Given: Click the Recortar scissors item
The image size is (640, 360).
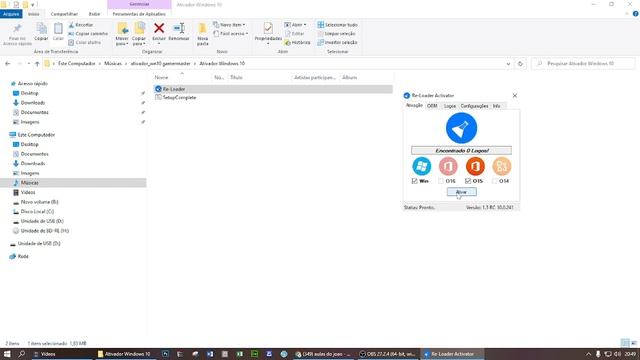Looking at the screenshot, I should click(x=80, y=25).
